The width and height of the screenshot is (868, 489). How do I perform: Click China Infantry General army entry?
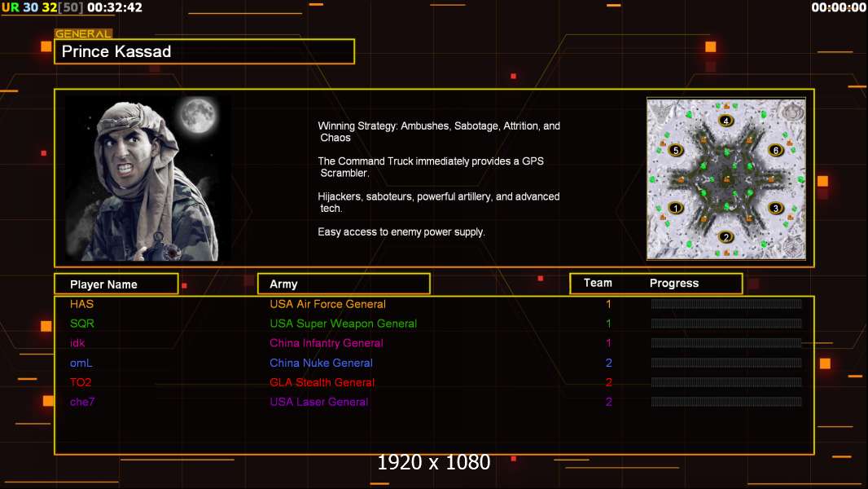[x=327, y=343]
